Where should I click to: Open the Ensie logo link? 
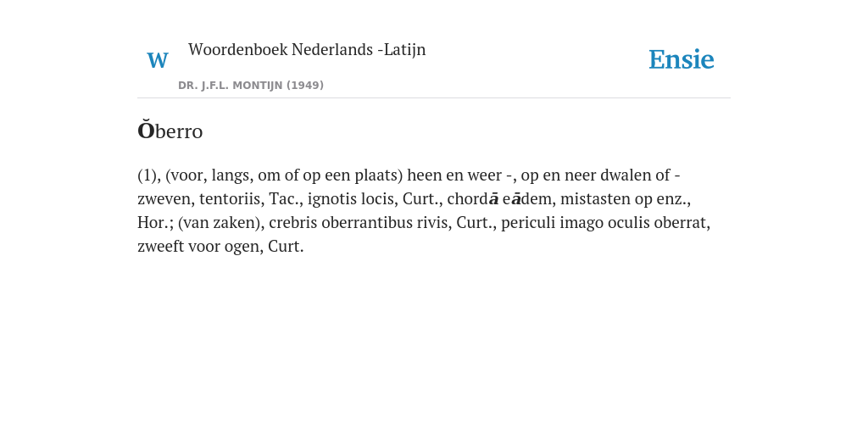pos(681,59)
